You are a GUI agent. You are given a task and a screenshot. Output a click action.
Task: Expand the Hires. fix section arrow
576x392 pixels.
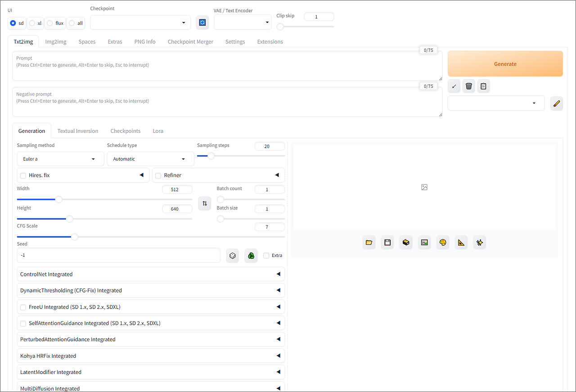coord(141,175)
